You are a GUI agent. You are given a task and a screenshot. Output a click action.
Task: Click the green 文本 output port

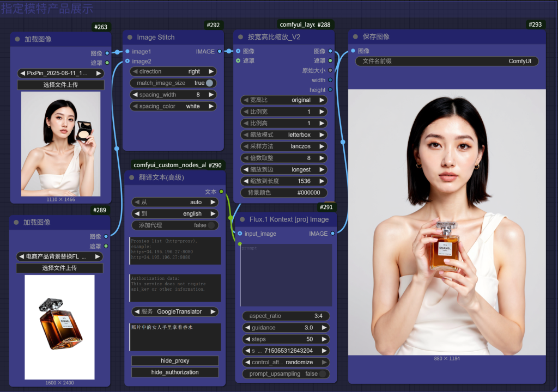click(221, 192)
